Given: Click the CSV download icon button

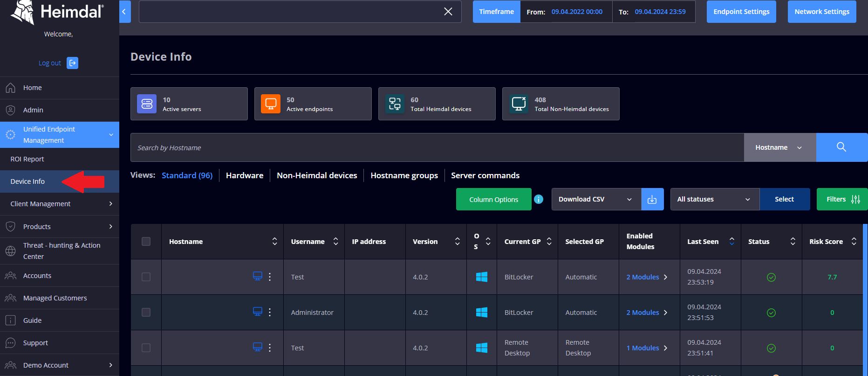Looking at the screenshot, I should [652, 199].
